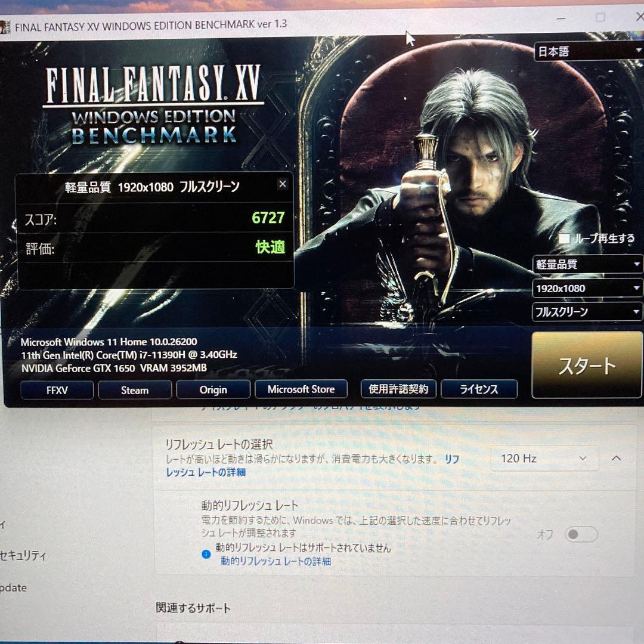Open the 使用許諾契約 agreement
The image size is (644, 644).
[x=398, y=389]
